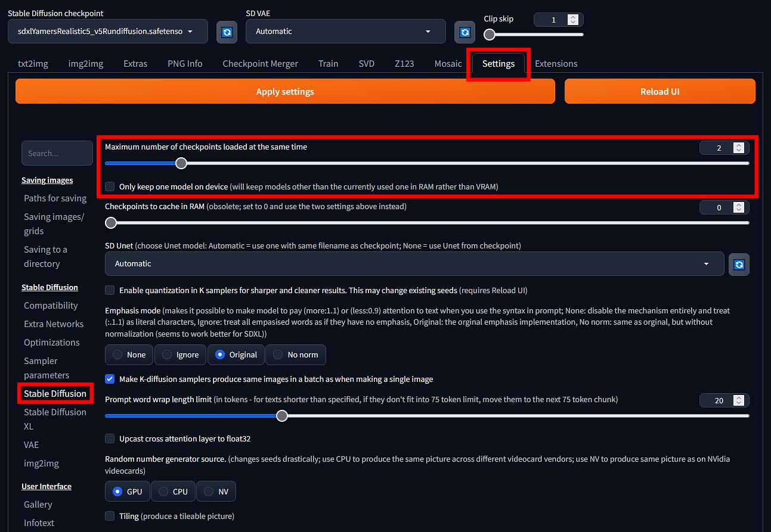
Task: Expand the SD Unet Automatic dropdown
Action: coord(414,264)
